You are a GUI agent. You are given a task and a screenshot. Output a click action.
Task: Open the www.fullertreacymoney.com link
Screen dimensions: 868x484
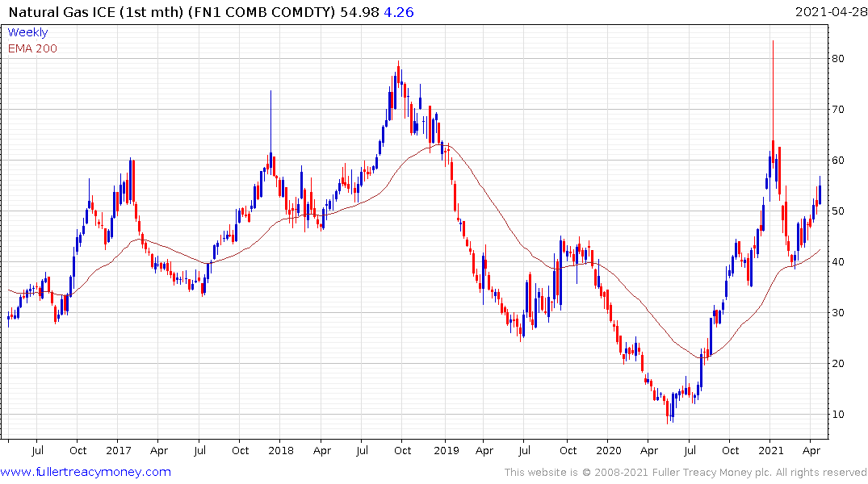coord(86,472)
